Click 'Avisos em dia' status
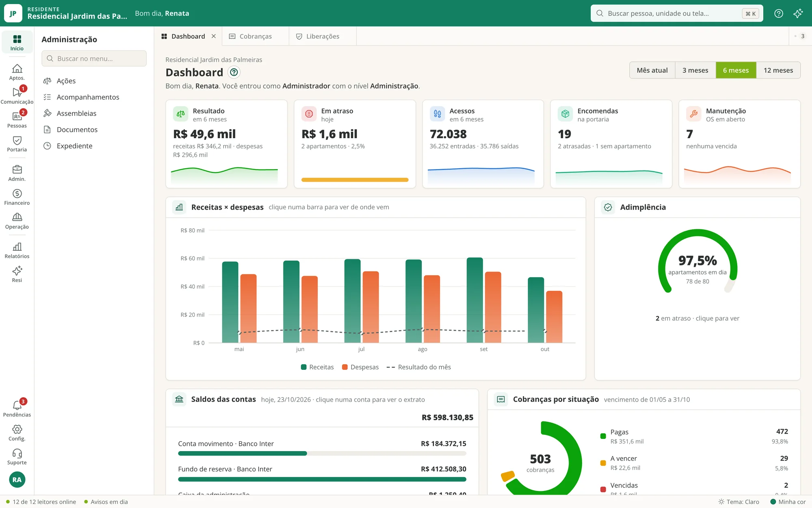The width and height of the screenshot is (812, 508). [x=106, y=502]
